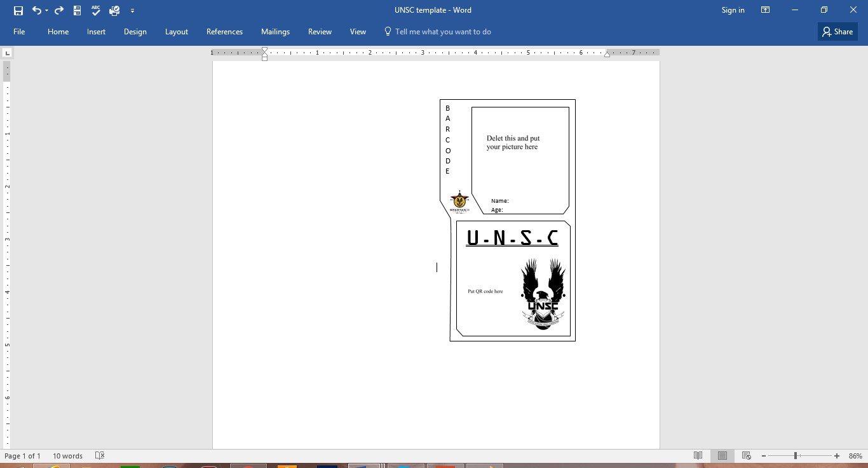Screen dimensions: 868x468
Task: Click the 'Name:' label in the card
Action: (x=499, y=201)
